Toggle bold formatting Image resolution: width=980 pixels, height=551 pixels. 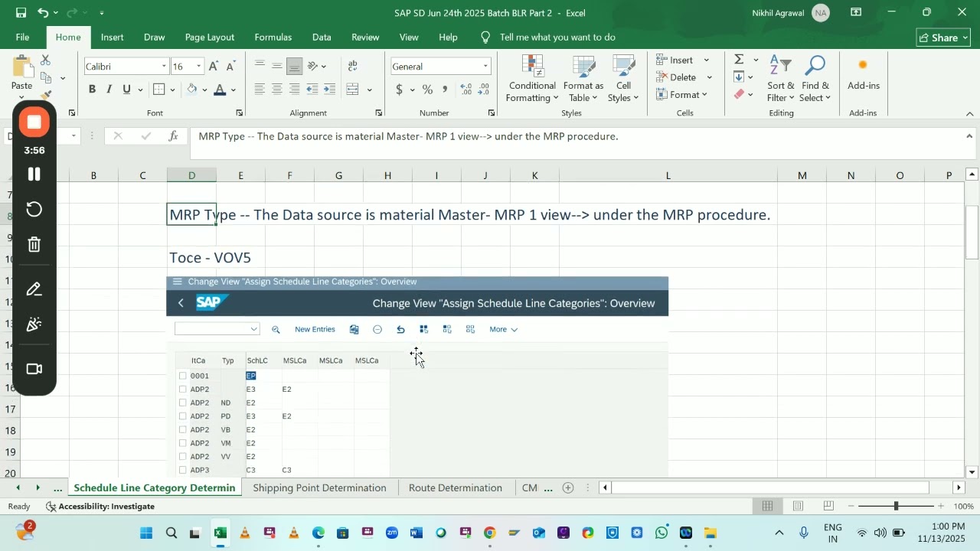92,90
